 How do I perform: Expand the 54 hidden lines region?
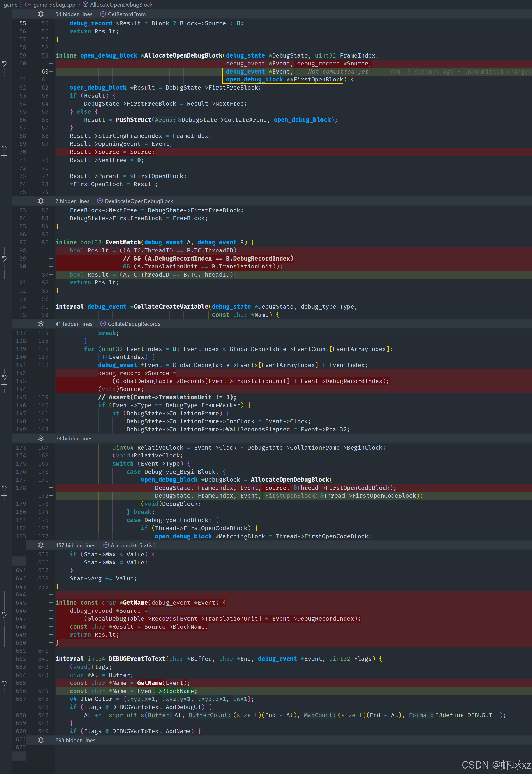41,14
